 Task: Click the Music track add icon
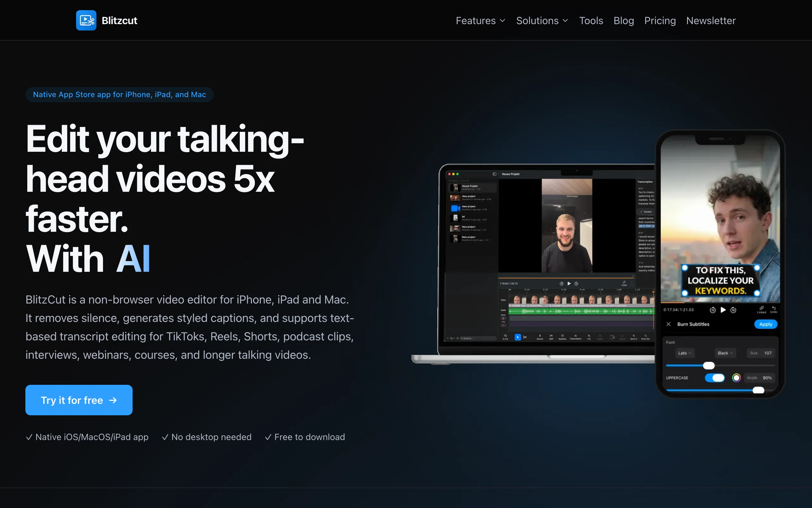click(x=503, y=318)
